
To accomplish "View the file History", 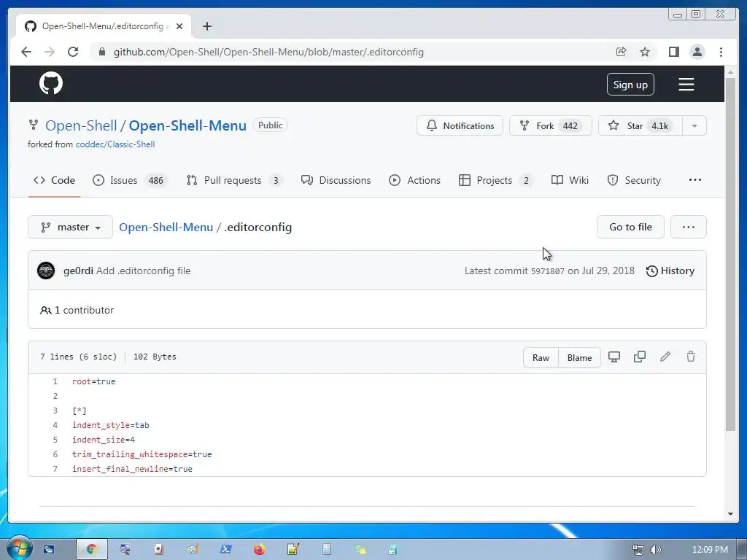I will (x=670, y=271).
